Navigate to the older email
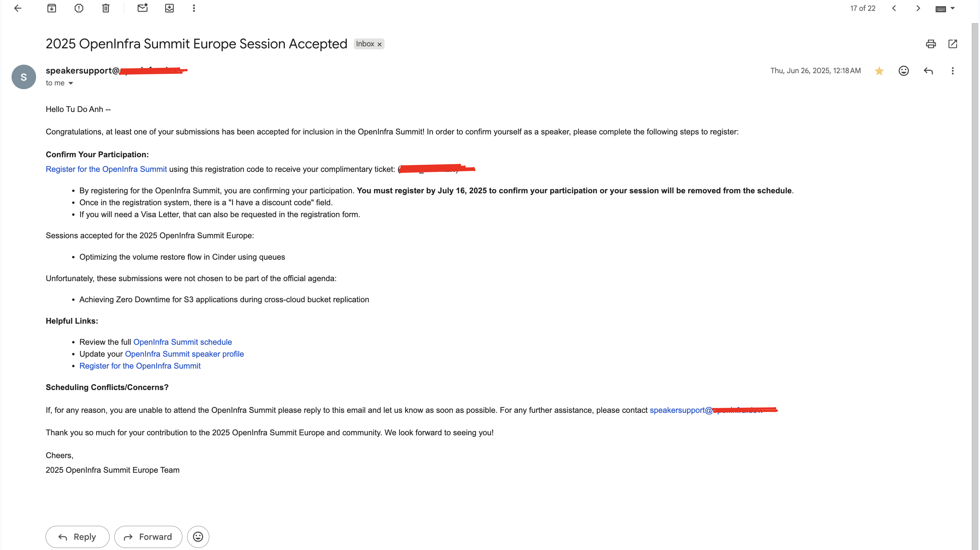The height and width of the screenshot is (550, 980). [x=918, y=8]
